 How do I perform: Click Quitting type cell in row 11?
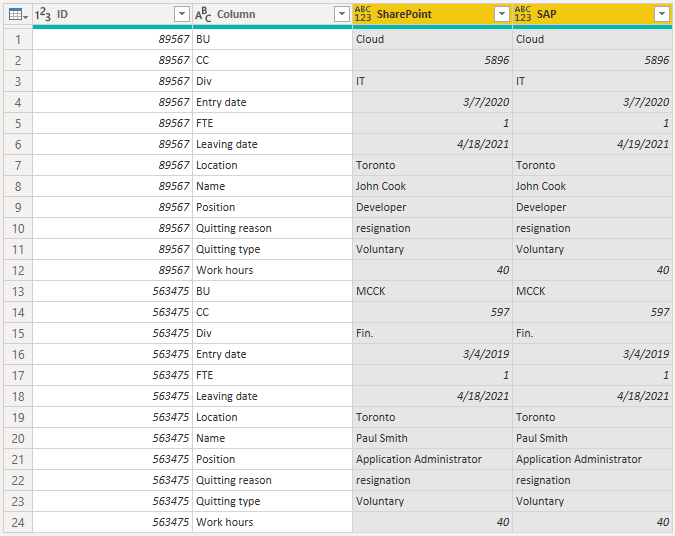tap(272, 249)
